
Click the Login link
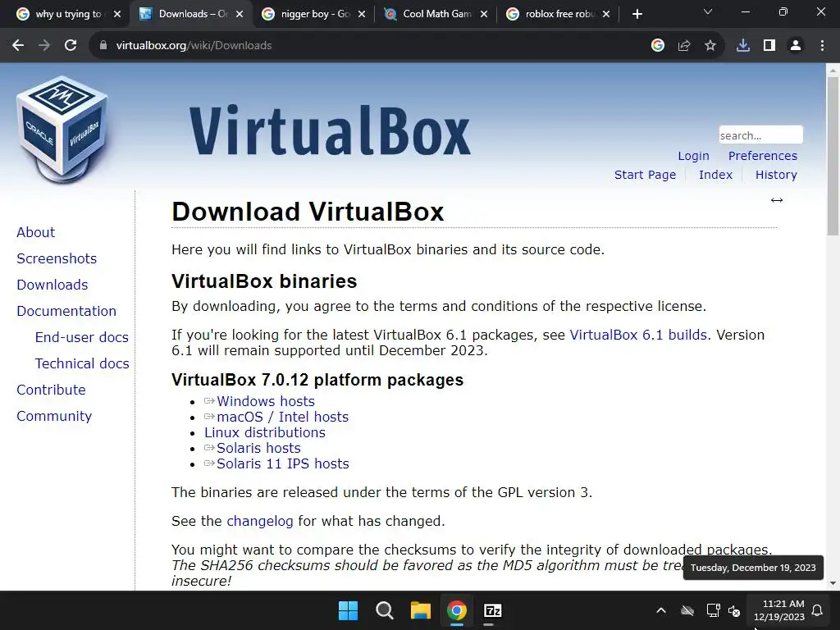(x=693, y=156)
